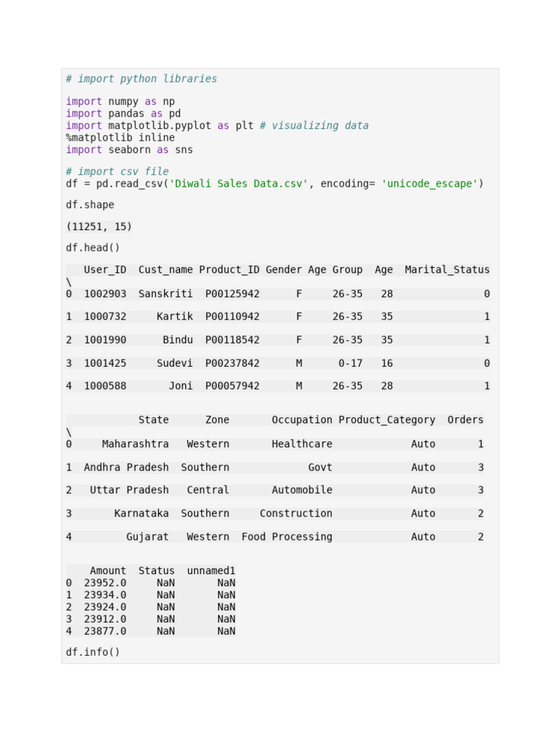Viewport: 560px width, 747px height.
Task: Click the Govt occupation cell
Action: [x=320, y=468]
